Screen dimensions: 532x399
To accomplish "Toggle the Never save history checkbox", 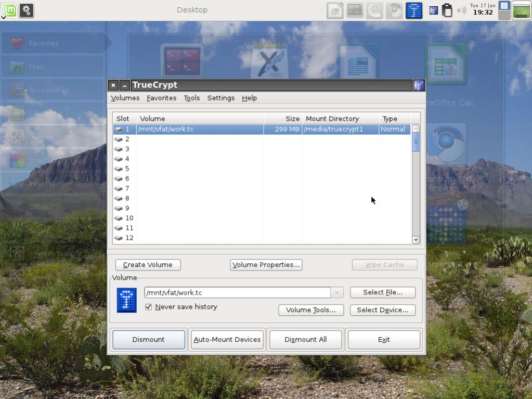I will pos(149,307).
